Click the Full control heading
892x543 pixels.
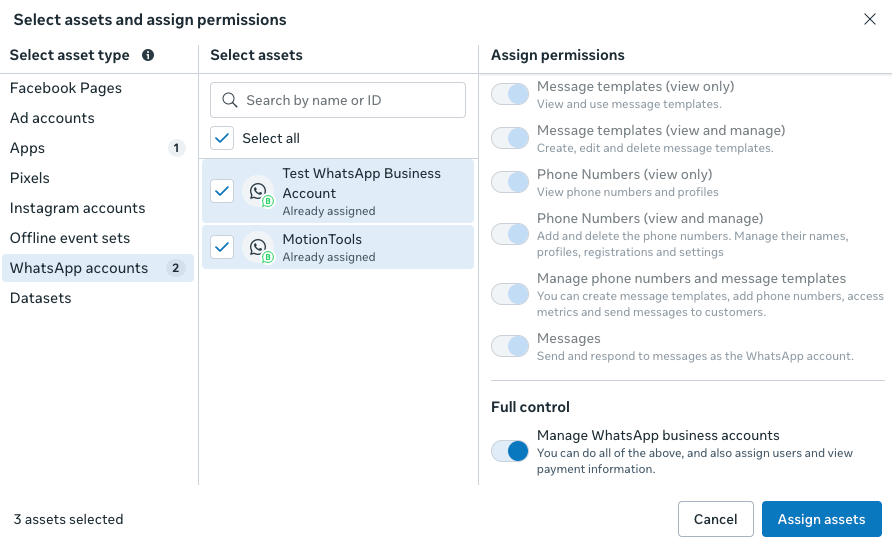(530, 407)
